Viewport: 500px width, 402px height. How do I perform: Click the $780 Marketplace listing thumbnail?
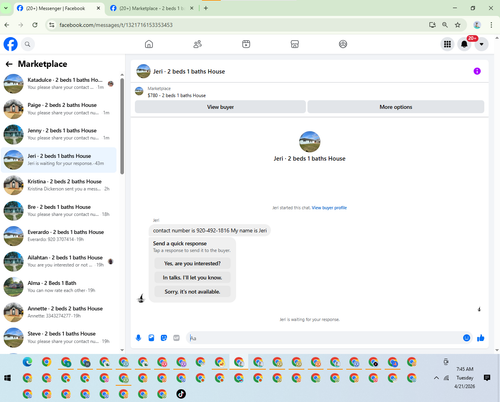tap(139, 91)
